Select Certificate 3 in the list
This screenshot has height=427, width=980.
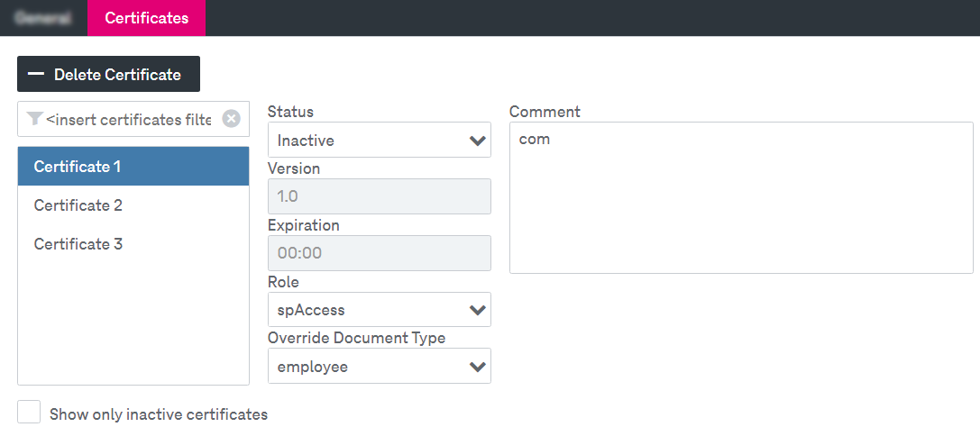click(133, 244)
